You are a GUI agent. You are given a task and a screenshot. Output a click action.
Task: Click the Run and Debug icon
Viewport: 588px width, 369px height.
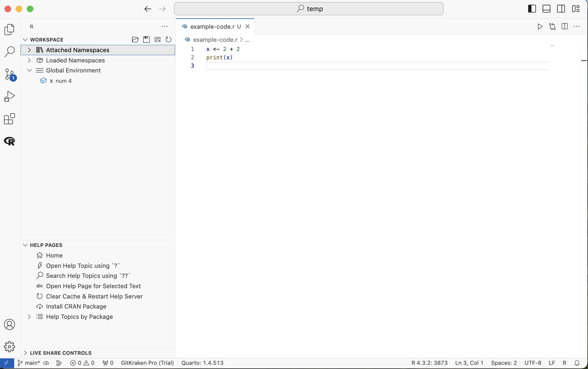9,97
